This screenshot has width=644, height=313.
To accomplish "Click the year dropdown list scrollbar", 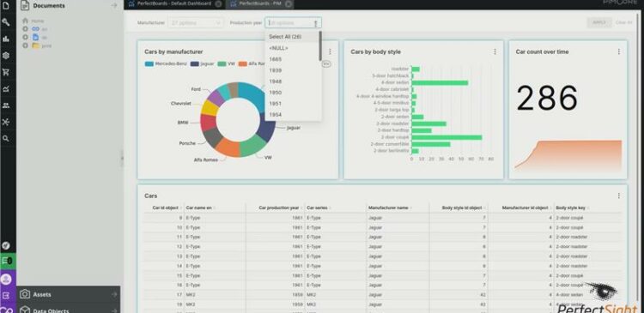I will click(x=320, y=45).
